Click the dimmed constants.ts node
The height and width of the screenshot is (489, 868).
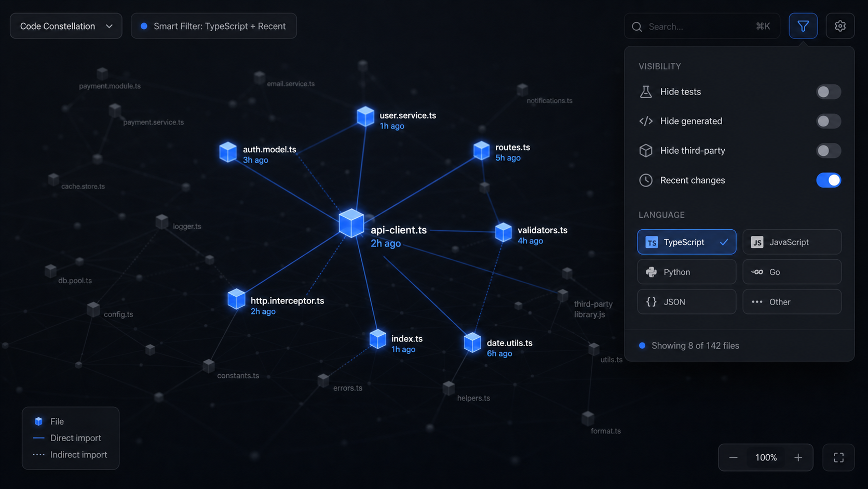pyautogui.click(x=209, y=366)
